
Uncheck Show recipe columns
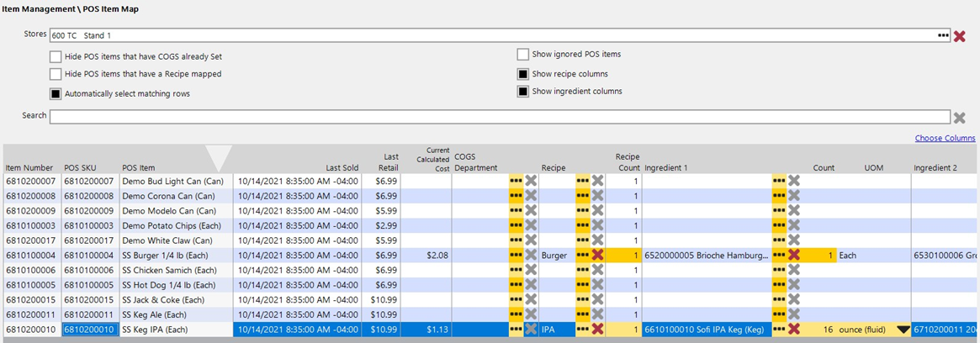tap(522, 74)
